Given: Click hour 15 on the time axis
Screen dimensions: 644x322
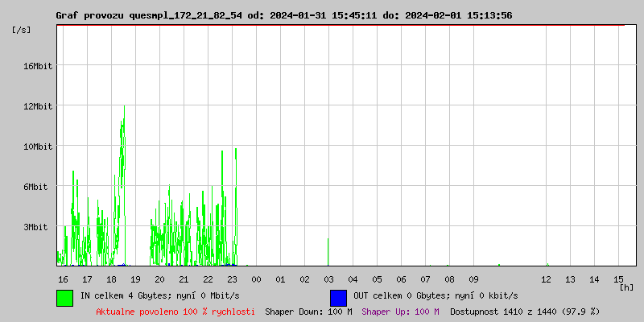Looking at the screenshot, I should (618, 279).
